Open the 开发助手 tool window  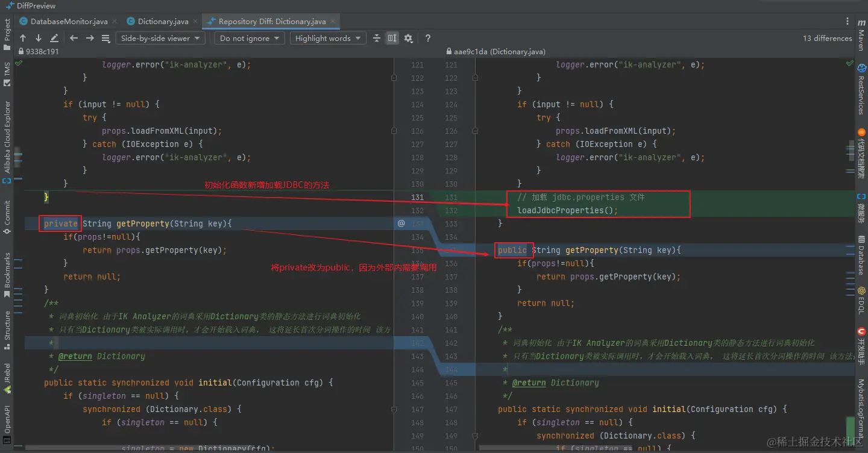coord(861,346)
